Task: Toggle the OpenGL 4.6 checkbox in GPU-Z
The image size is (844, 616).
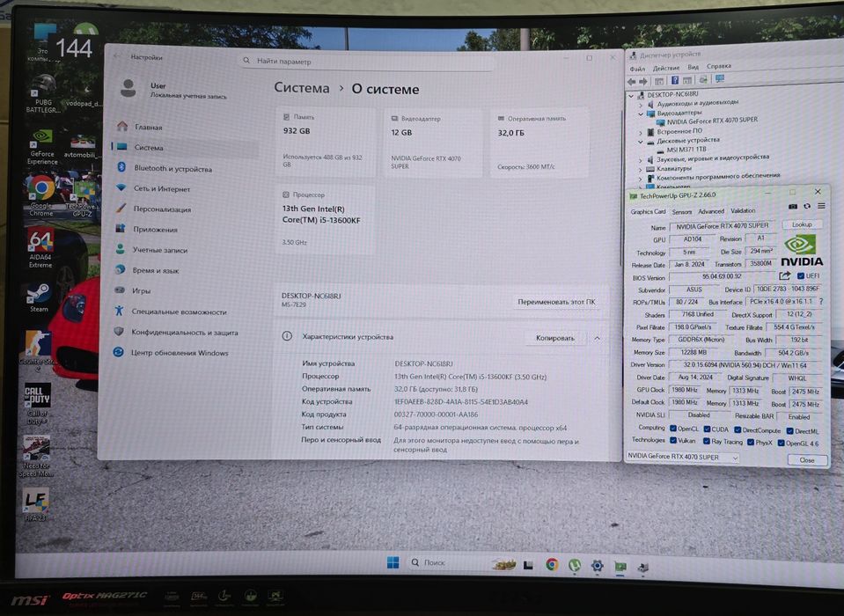Action: [x=781, y=444]
